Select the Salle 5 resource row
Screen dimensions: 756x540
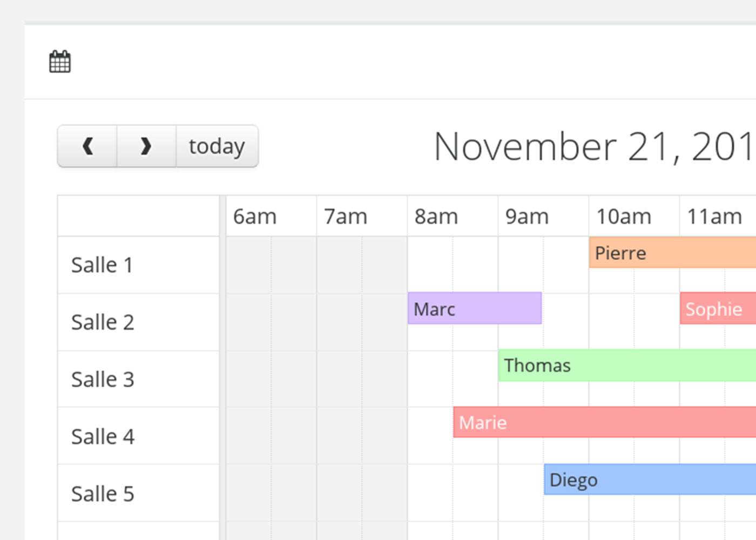tap(103, 494)
